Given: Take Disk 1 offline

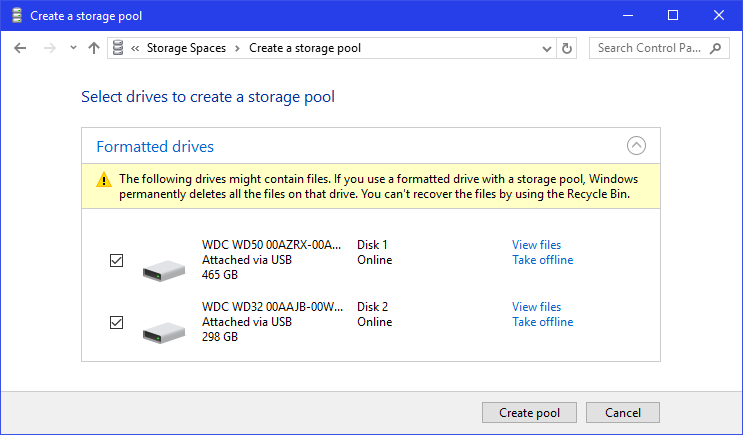Looking at the screenshot, I should click(x=543, y=260).
